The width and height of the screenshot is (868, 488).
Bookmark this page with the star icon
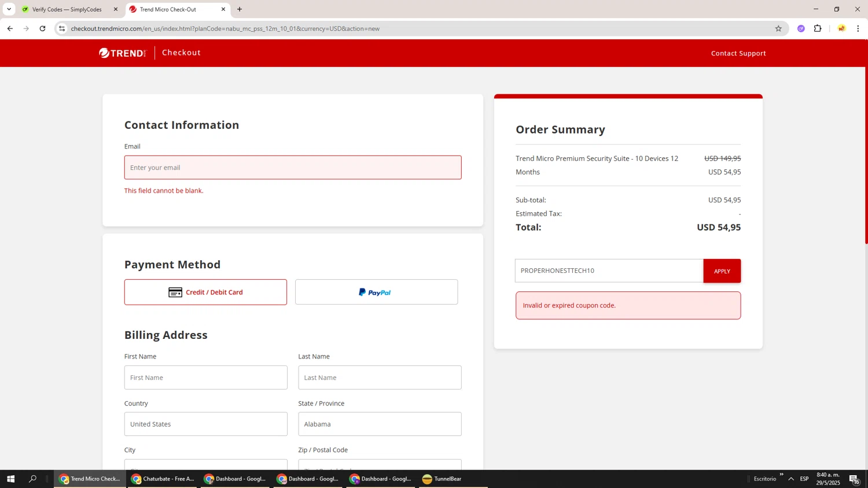[x=778, y=28]
